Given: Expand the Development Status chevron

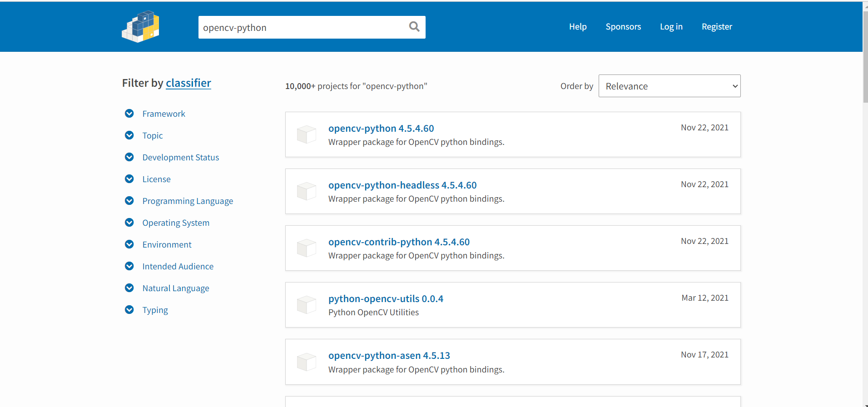Looking at the screenshot, I should (x=129, y=157).
